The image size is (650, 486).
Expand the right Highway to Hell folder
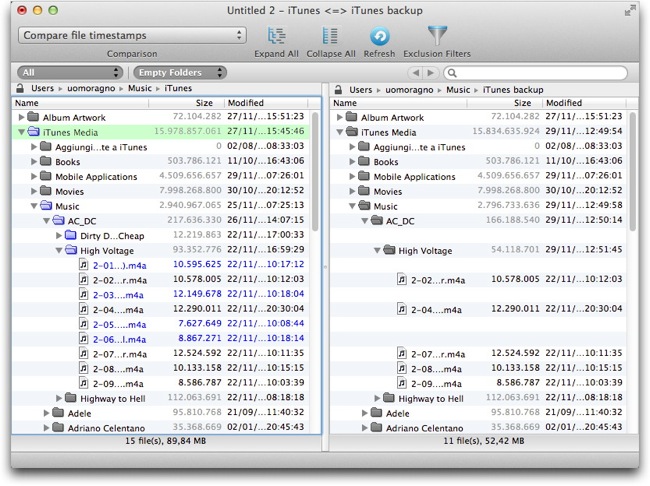pyautogui.click(x=377, y=398)
